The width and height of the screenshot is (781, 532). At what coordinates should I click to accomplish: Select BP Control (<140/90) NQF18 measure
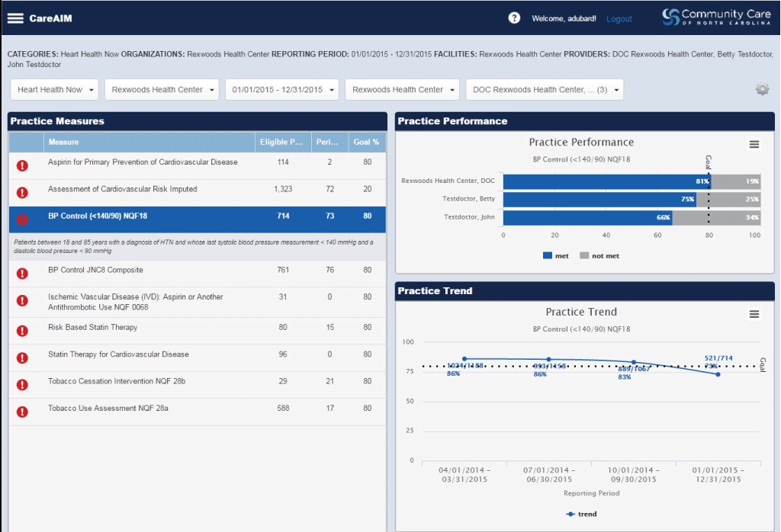(x=198, y=220)
